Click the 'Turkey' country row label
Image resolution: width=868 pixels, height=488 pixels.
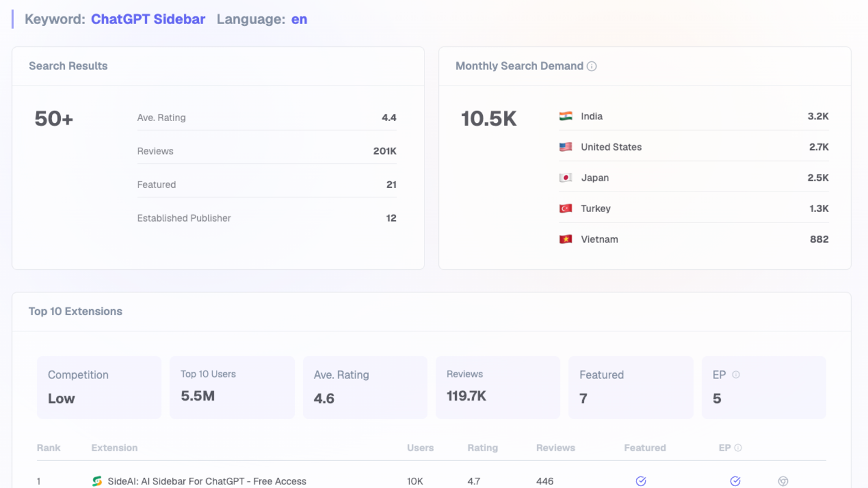click(596, 208)
